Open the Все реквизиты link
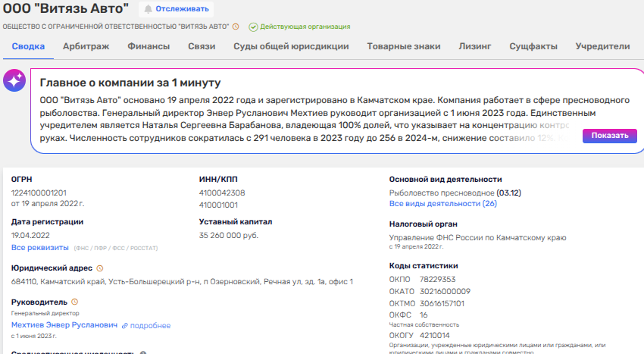Image resolution: width=644 pixels, height=354 pixels. pyautogui.click(x=39, y=247)
